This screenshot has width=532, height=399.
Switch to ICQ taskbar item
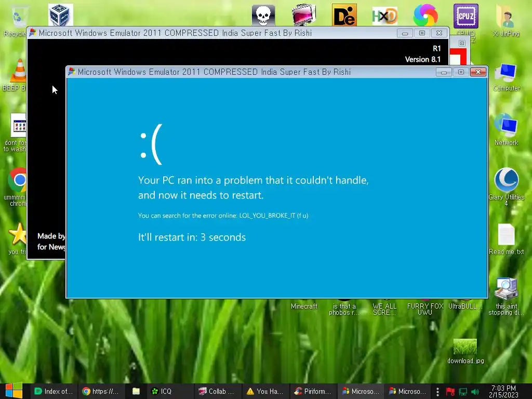point(170,391)
